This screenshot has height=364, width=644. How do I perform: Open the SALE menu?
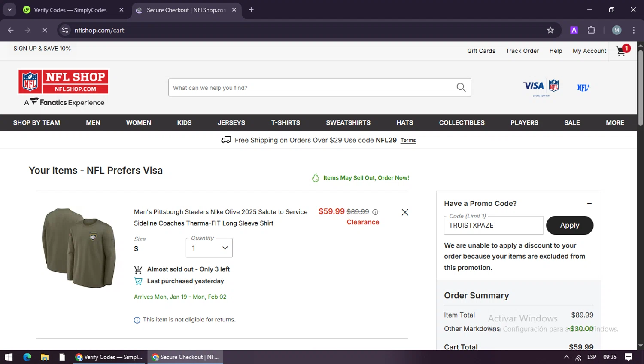click(x=572, y=123)
